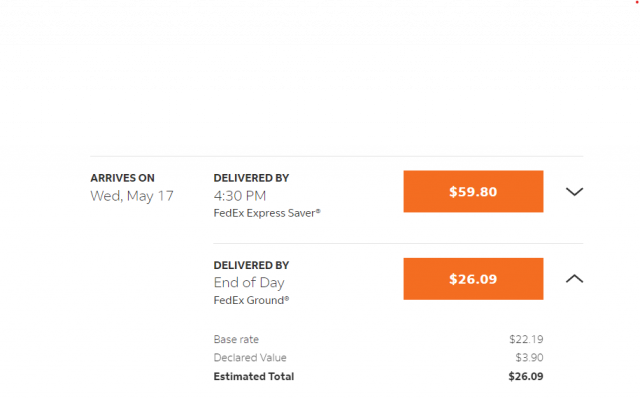Select the $59.80 FedEx Express Saver rate
Image resolution: width=640 pixels, height=399 pixels.
pyautogui.click(x=473, y=191)
